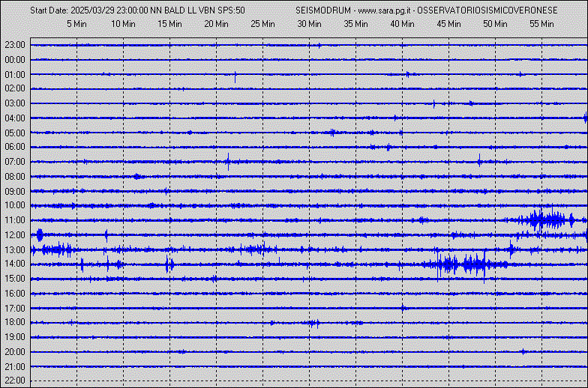Click the downward spike on the 01:00 trace
The height and width of the screenshot is (388, 588).
point(235,77)
